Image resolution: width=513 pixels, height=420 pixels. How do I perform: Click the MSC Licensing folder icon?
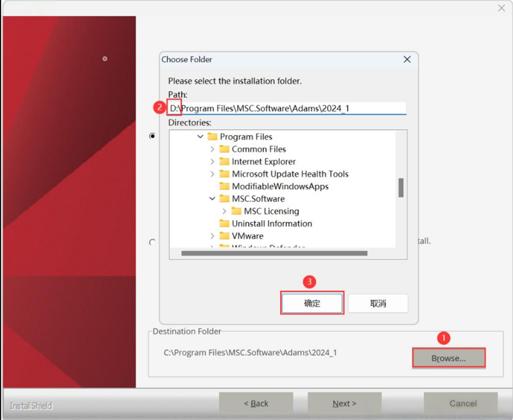point(236,211)
